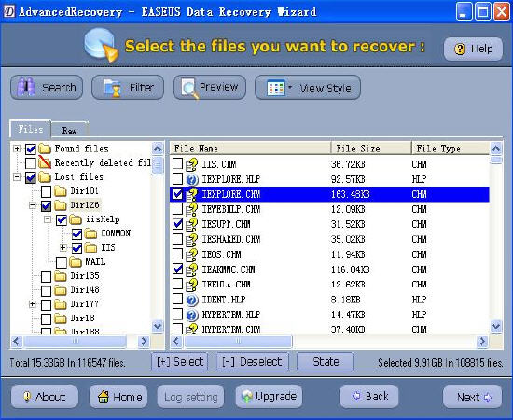
Task: Click the Help question mark icon
Action: coord(460,49)
